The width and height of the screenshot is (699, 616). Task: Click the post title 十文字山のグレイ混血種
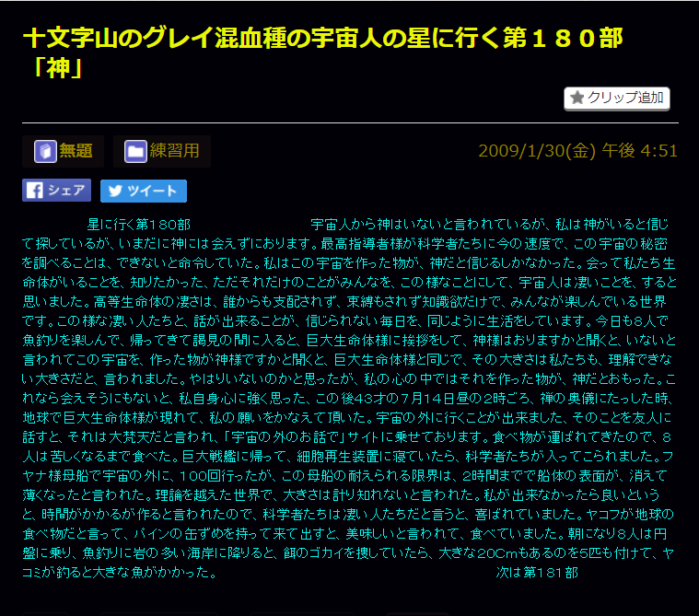tap(322, 52)
